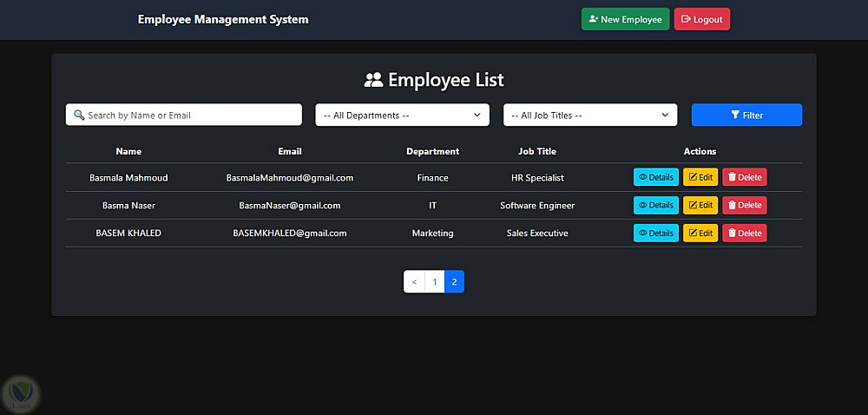Screen dimensions: 868x415
Task: Select page 2 in pagination
Action: (455, 281)
